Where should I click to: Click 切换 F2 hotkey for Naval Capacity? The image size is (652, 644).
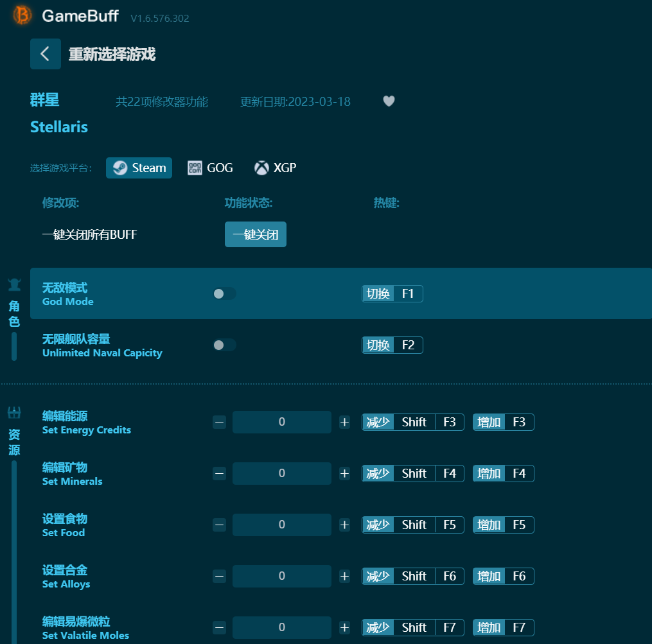(x=392, y=345)
